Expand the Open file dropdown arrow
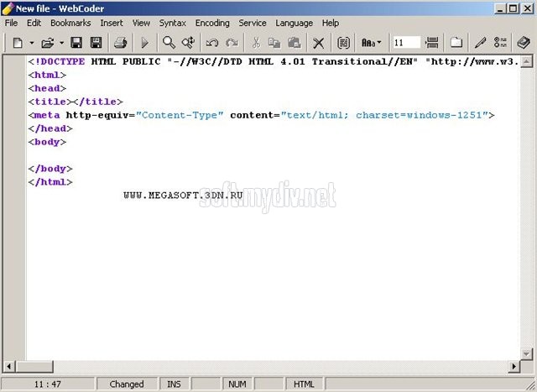The width and height of the screenshot is (537, 392). tap(61, 42)
